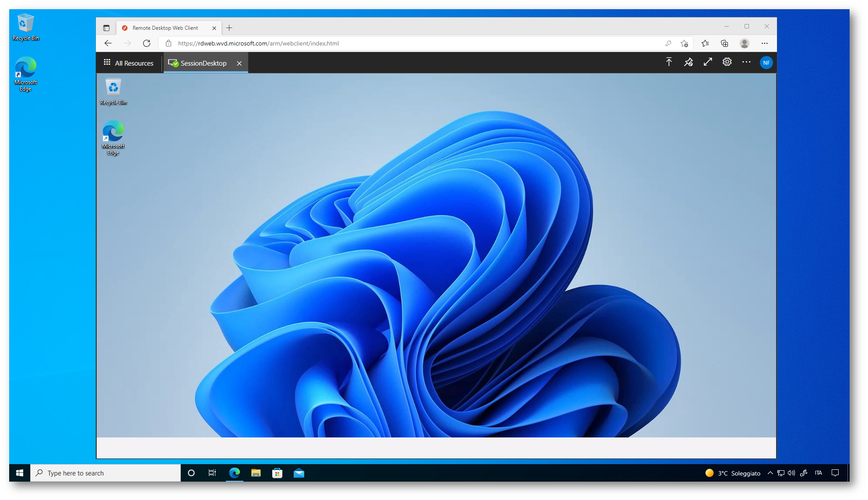Select Recycle Bin in the remote session
The height and width of the screenshot is (500, 868).
pyautogui.click(x=113, y=91)
